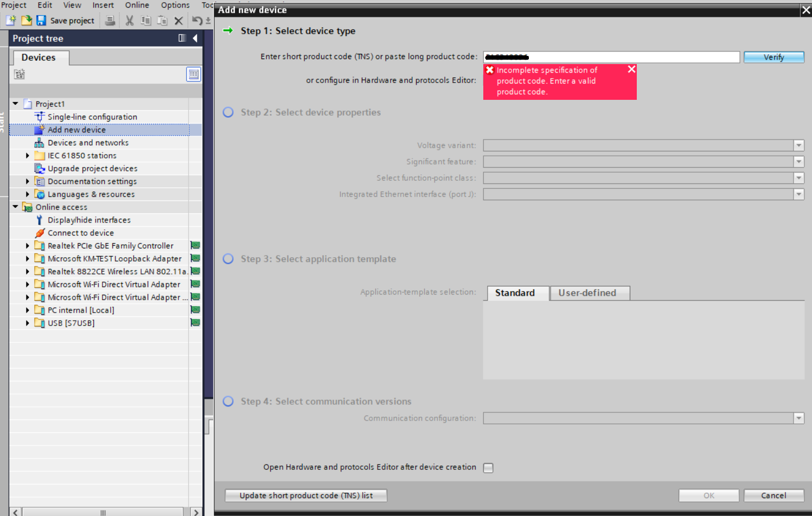Open the Voltage variant dropdown

coord(798,145)
